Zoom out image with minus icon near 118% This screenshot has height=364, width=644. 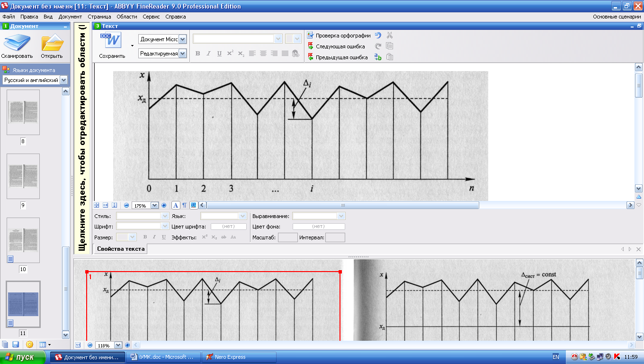coord(90,345)
